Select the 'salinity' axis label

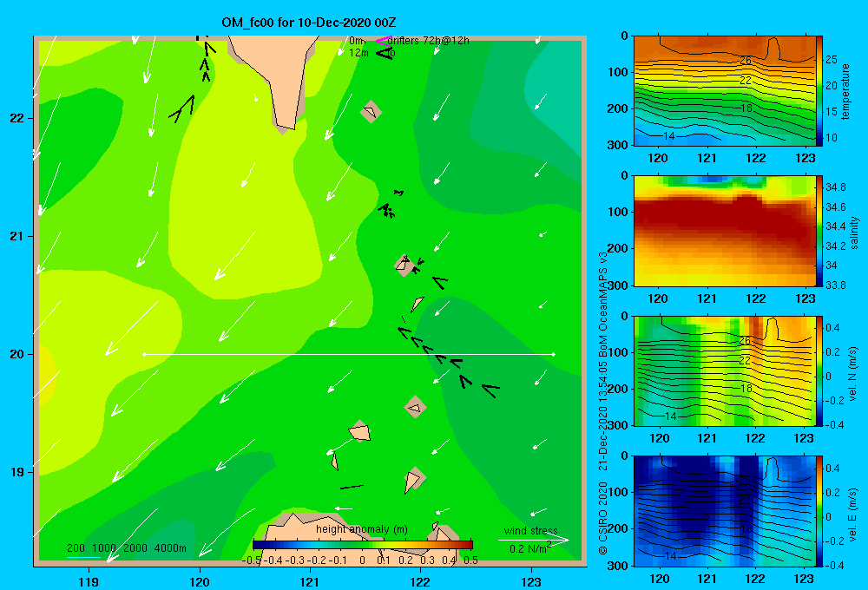(853, 233)
